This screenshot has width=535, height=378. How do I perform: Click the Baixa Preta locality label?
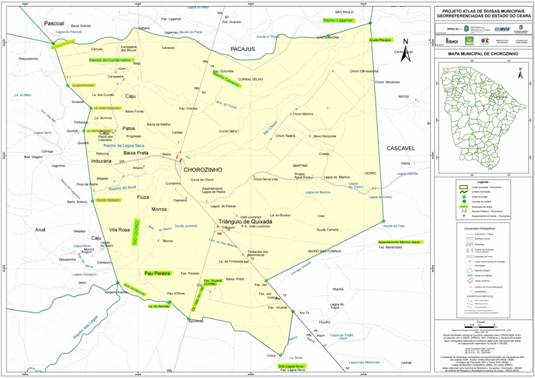click(x=136, y=153)
